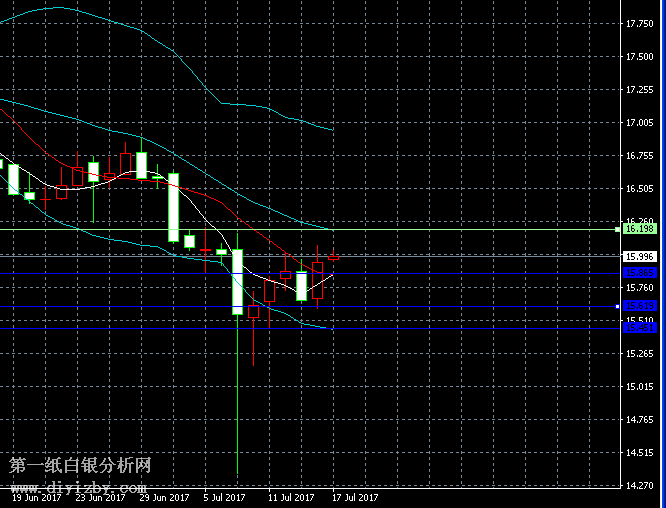Click the green 16.198 price label
Viewport: 666px width, 508px height.
[x=639, y=229]
